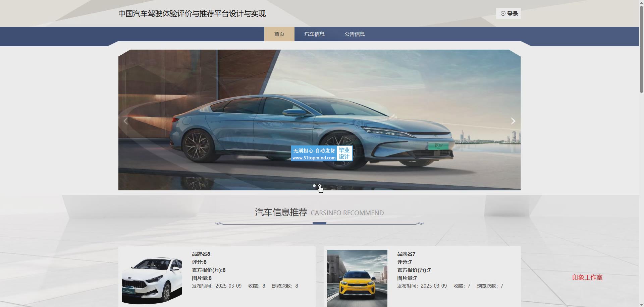Select the second carousel indicator dot

click(320, 186)
